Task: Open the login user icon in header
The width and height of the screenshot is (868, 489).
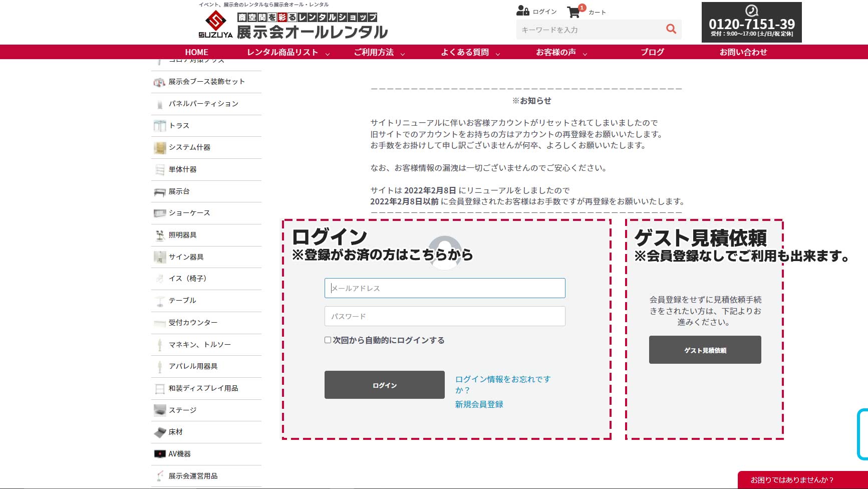Action: [522, 11]
